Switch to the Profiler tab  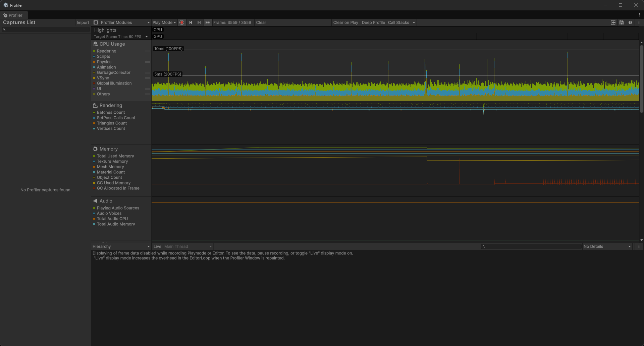tap(13, 15)
